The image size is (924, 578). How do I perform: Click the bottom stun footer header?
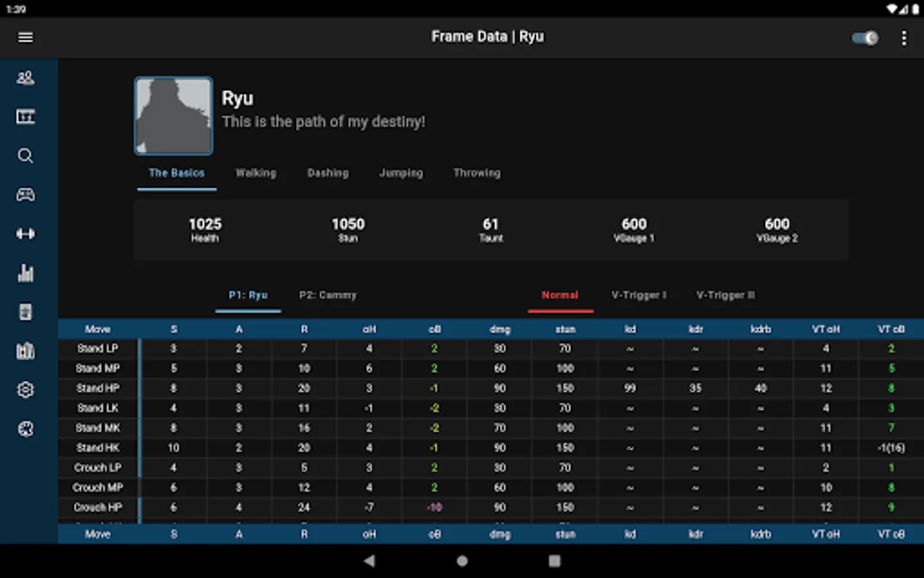click(x=565, y=534)
